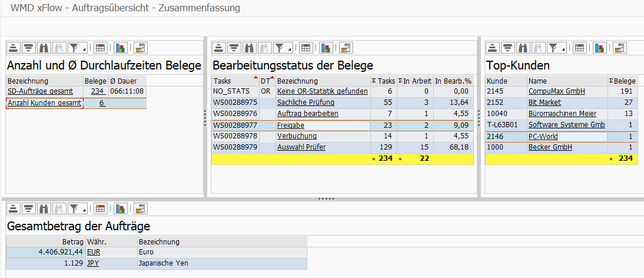Open the SD-Aufträge gesamt link

click(x=40, y=91)
